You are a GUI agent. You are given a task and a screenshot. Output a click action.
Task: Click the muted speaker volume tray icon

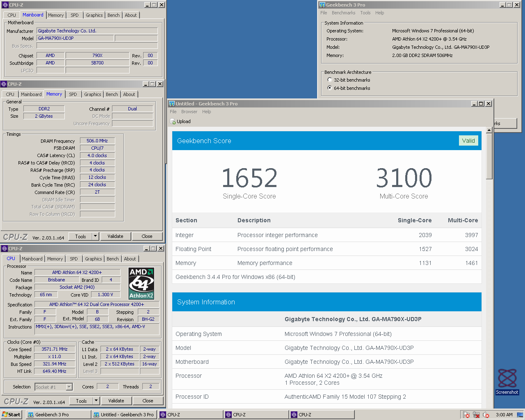point(486,415)
